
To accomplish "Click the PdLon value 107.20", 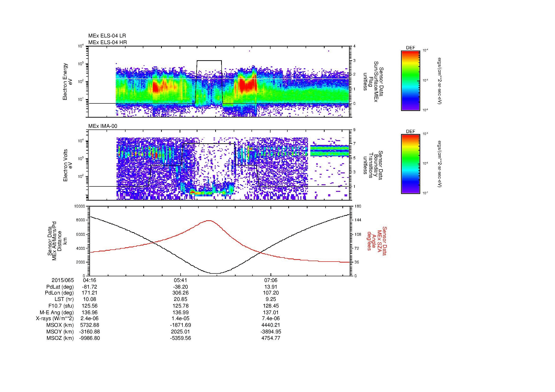I will 271,293.
